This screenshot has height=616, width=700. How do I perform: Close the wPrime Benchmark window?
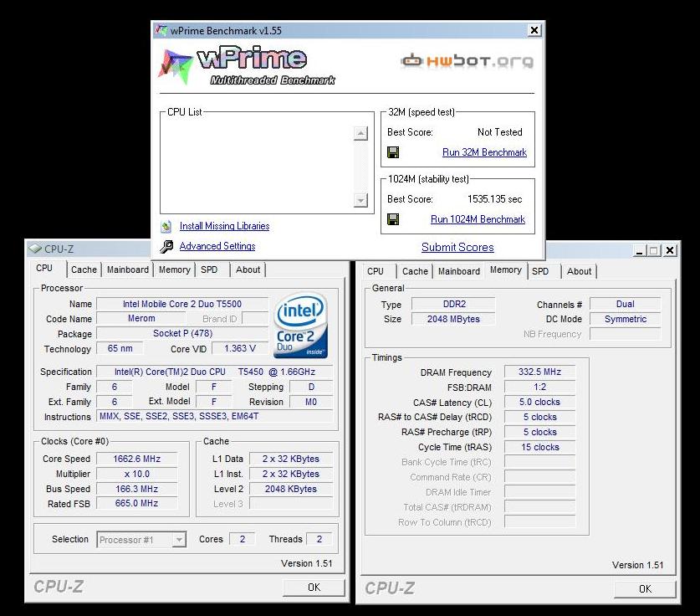(x=534, y=30)
